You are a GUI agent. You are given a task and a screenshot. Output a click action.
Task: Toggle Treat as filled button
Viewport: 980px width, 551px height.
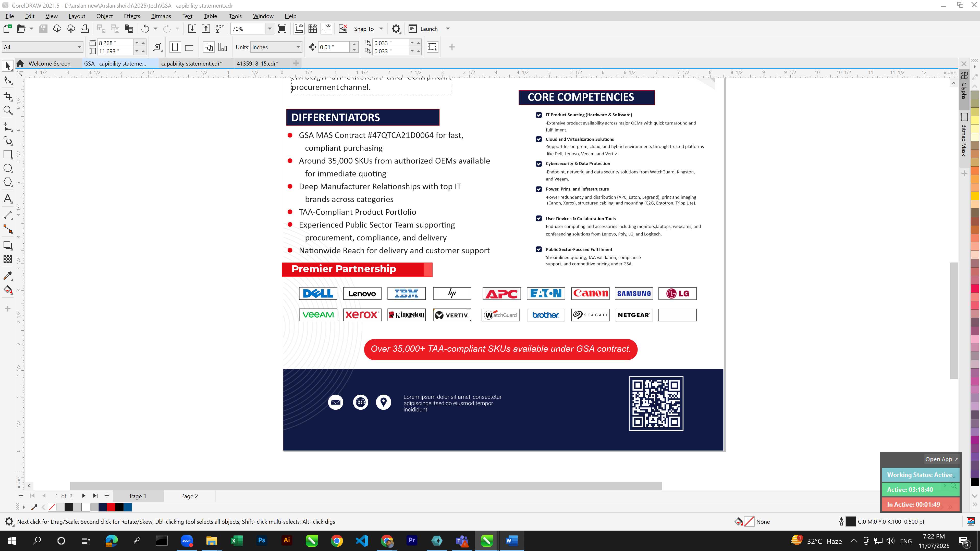[x=432, y=47]
